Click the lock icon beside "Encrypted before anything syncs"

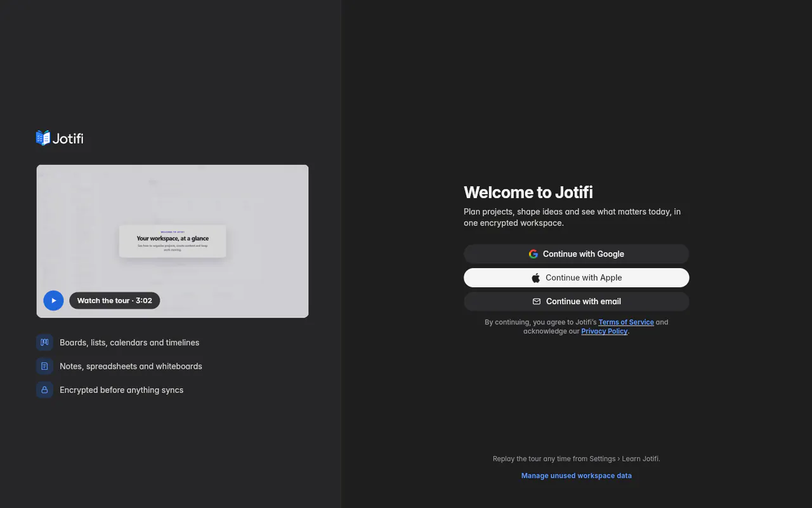(44, 390)
